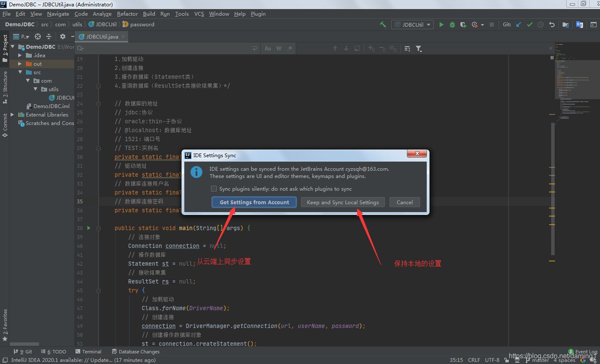Toggle Regex option in search bar

290,49
